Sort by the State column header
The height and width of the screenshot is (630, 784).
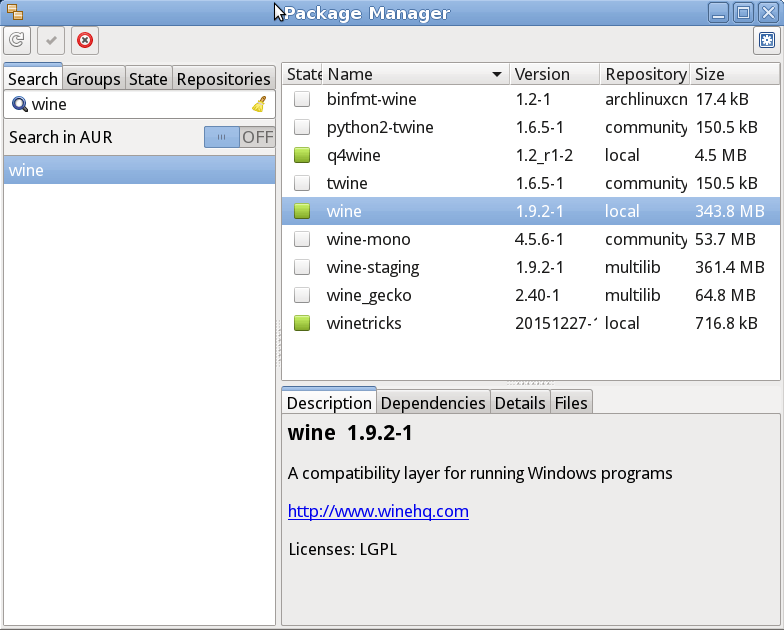click(303, 74)
